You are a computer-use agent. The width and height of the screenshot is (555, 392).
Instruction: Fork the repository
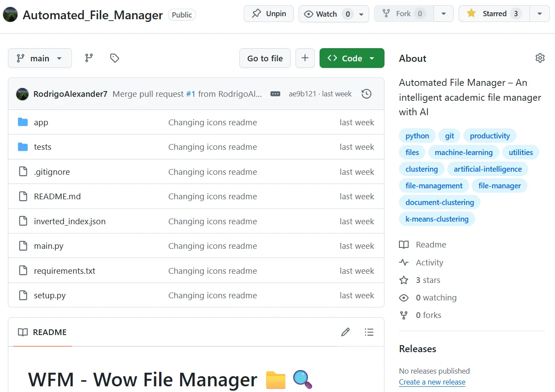404,14
